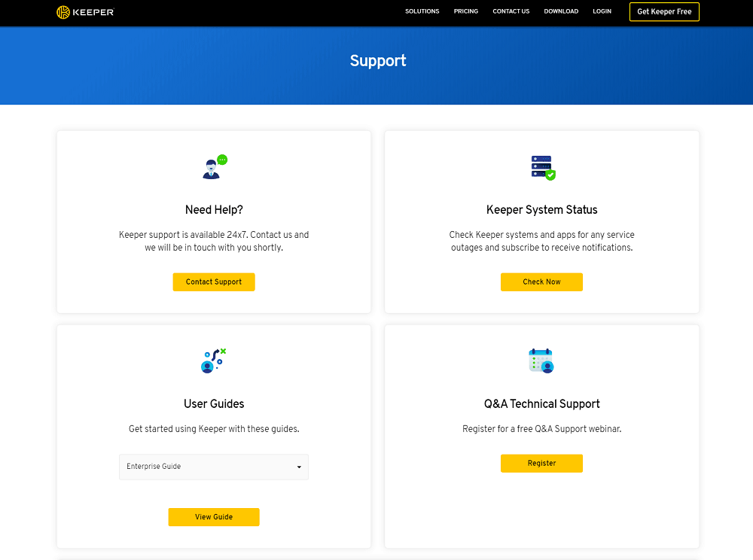Click the Get Keeper Free button
753x560 pixels.
point(664,11)
